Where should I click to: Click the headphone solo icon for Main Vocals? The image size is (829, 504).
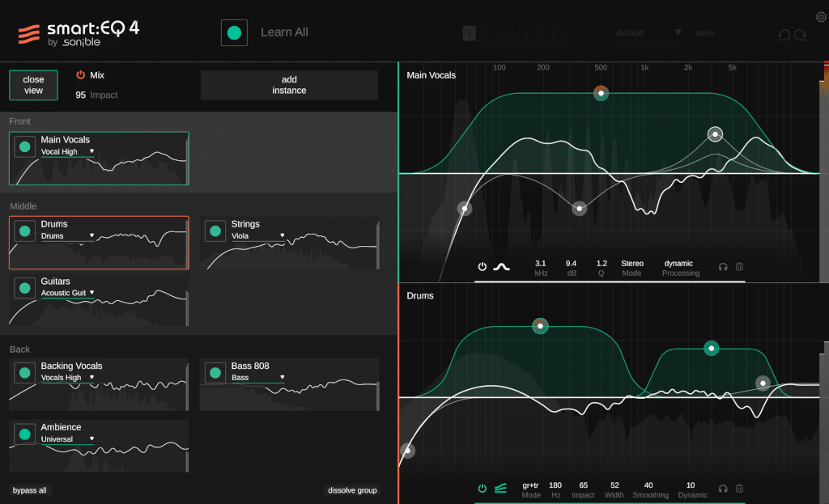click(x=723, y=266)
